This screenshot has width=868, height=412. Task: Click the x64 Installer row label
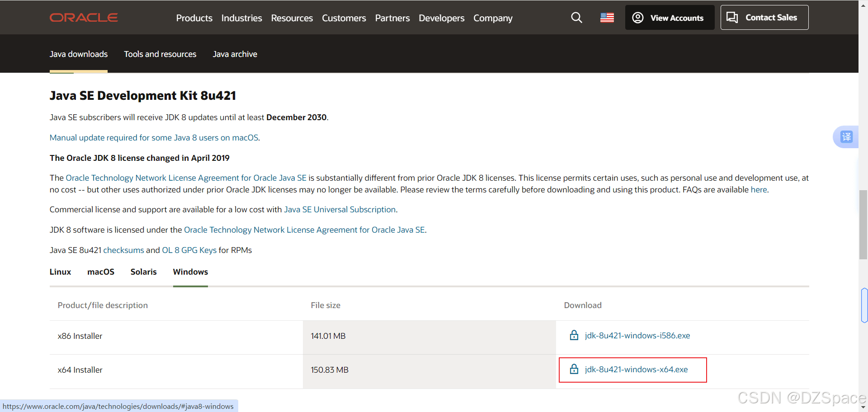(80, 370)
